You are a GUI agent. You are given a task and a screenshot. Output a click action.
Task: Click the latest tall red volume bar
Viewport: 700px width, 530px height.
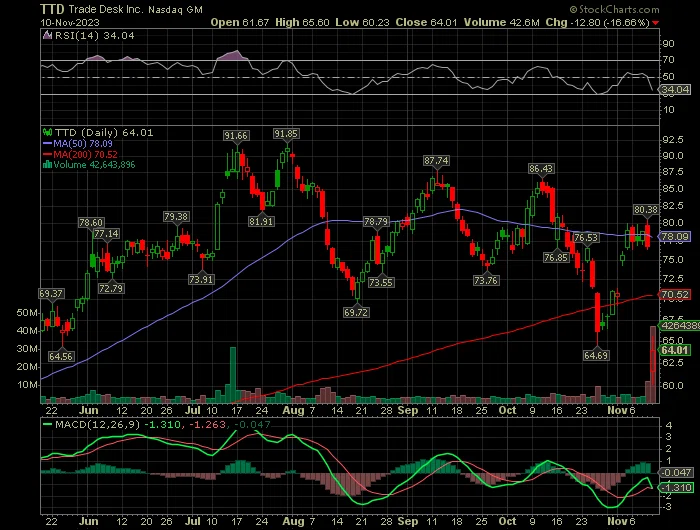pyautogui.click(x=653, y=364)
